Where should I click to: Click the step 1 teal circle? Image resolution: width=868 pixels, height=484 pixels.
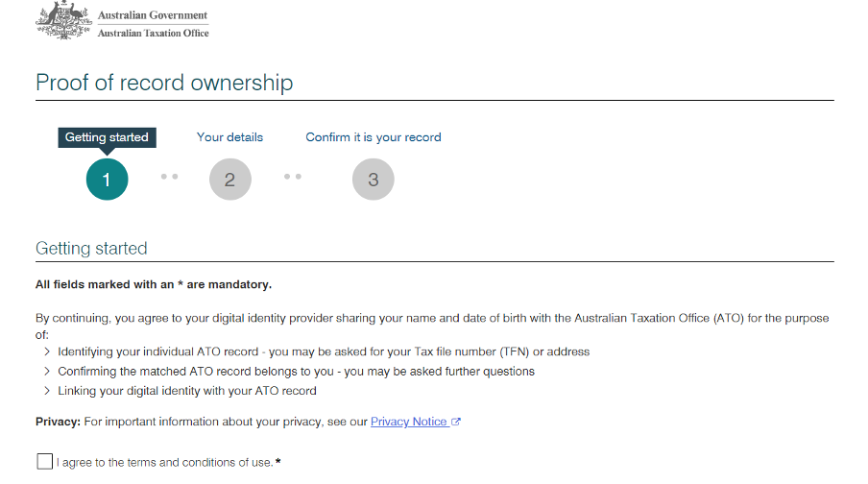point(107,180)
